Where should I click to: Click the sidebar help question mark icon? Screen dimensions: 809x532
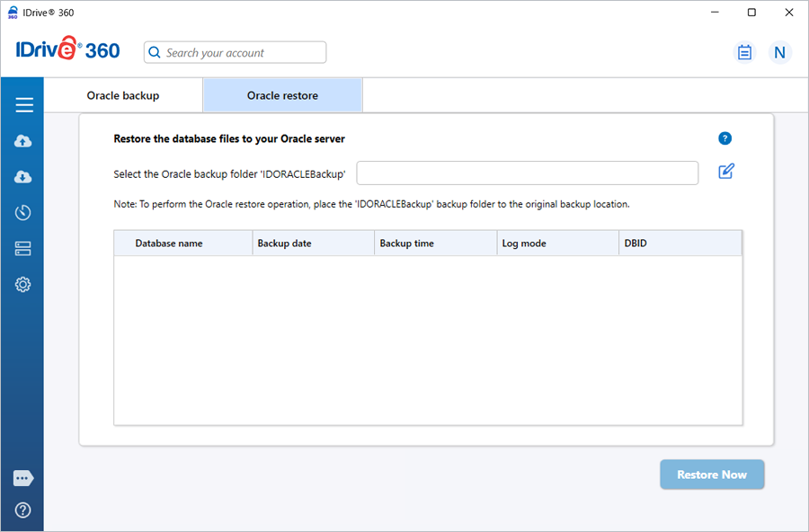click(x=23, y=510)
